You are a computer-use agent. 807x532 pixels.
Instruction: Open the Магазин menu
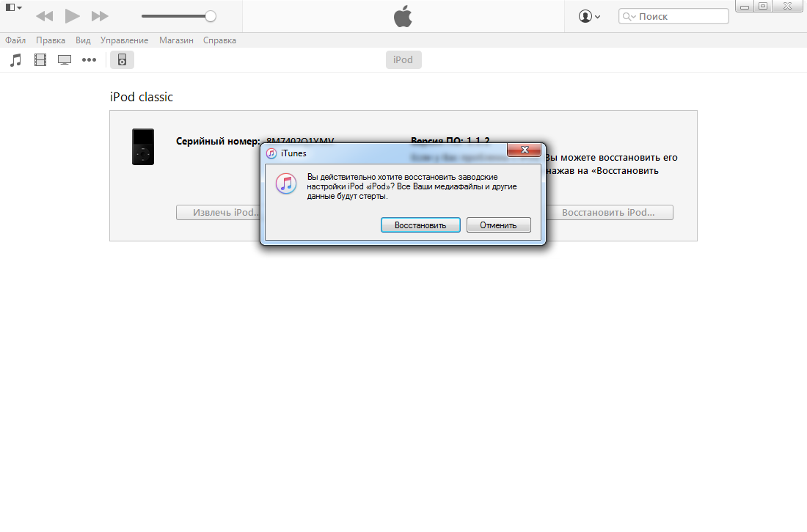point(176,40)
